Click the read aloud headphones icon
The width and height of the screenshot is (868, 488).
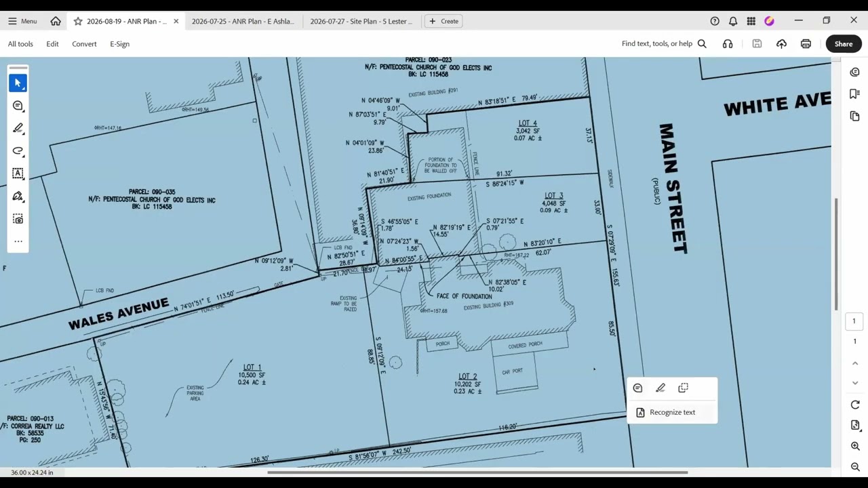(x=728, y=44)
